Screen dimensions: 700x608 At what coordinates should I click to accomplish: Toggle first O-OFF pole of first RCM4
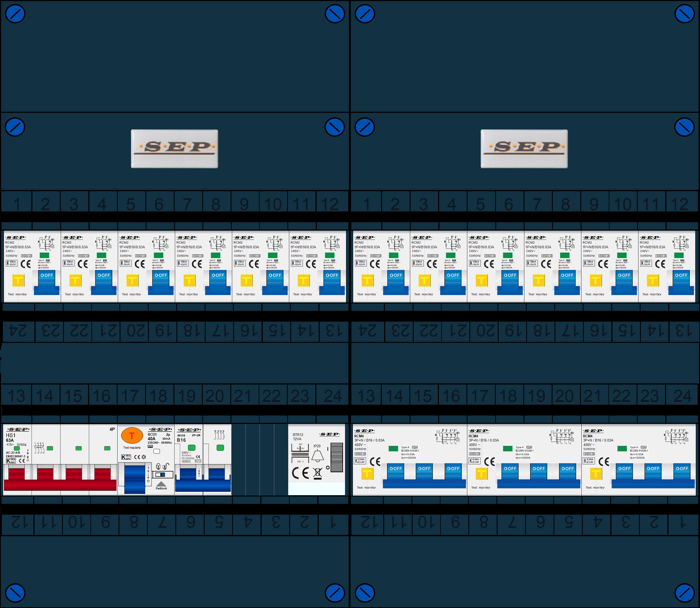[x=396, y=472]
